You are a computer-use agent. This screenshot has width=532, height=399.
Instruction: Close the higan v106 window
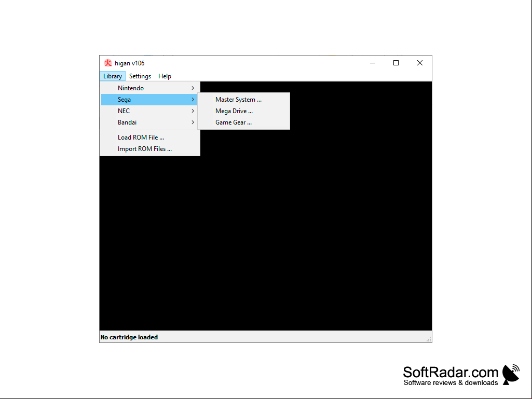pos(420,63)
